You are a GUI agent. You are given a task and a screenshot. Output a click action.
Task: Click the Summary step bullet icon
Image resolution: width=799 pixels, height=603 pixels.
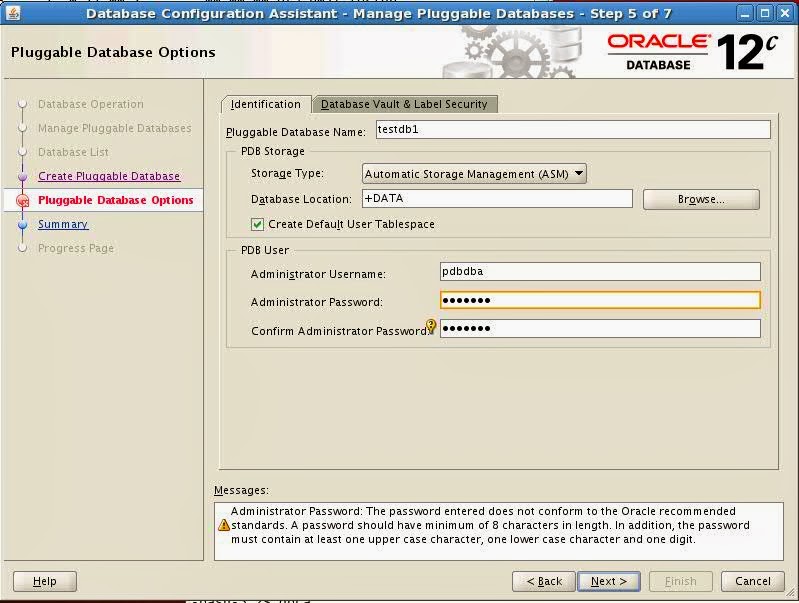(22, 224)
